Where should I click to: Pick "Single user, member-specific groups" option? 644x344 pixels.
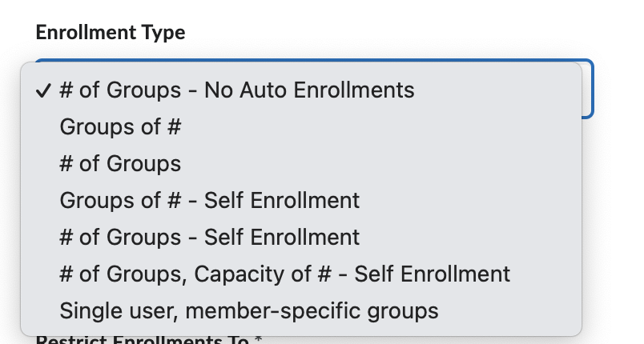(x=248, y=310)
